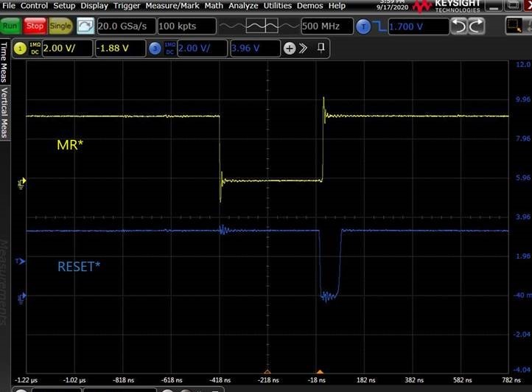Viewport: 532px width, 392px height.
Task: Click the MR* waveform label
Action: (x=70, y=145)
